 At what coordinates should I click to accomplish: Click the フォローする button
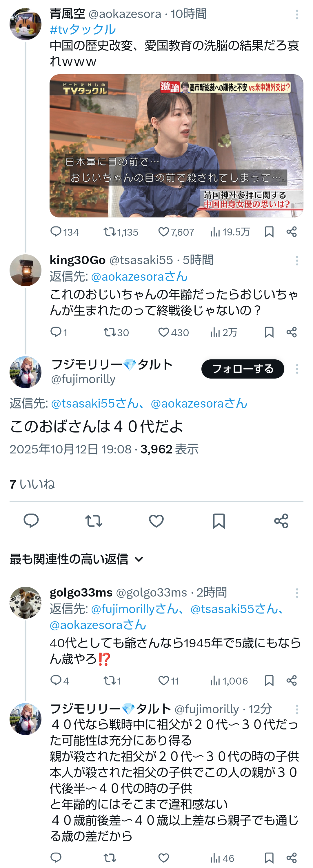[242, 369]
